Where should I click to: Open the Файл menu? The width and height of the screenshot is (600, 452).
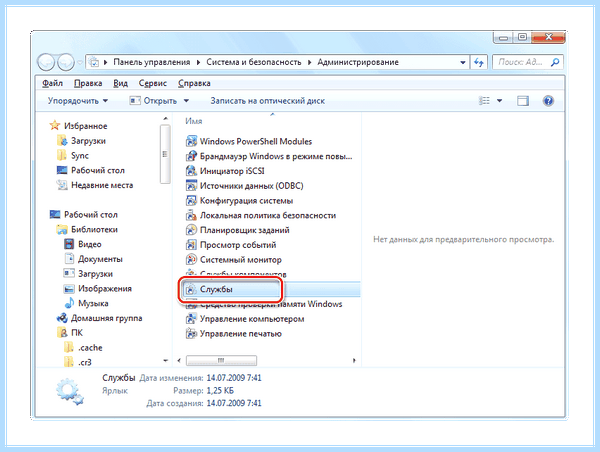point(52,83)
